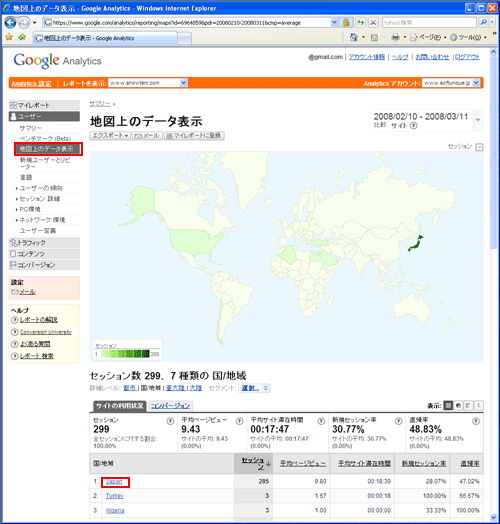Click the help icon for 直帰率 metric

coord(476,421)
